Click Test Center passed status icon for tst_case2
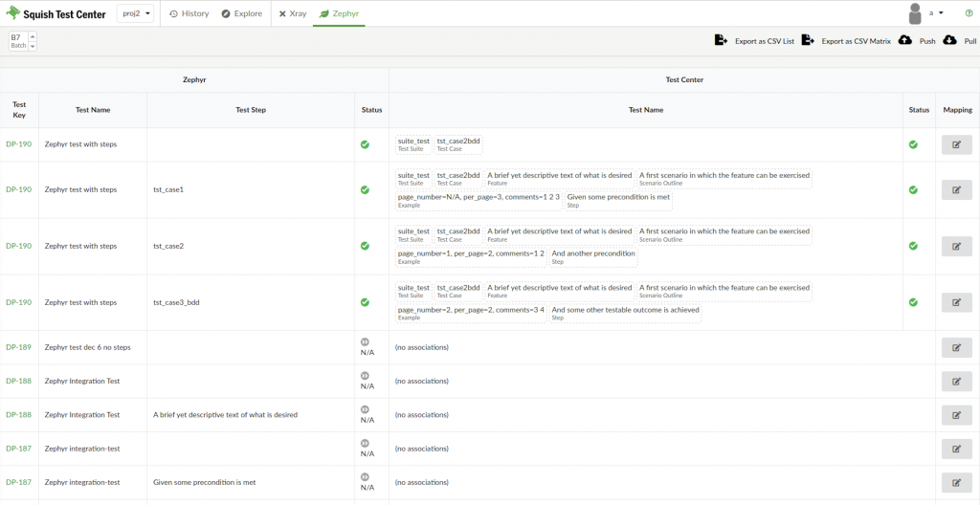980x505 pixels. (x=913, y=246)
